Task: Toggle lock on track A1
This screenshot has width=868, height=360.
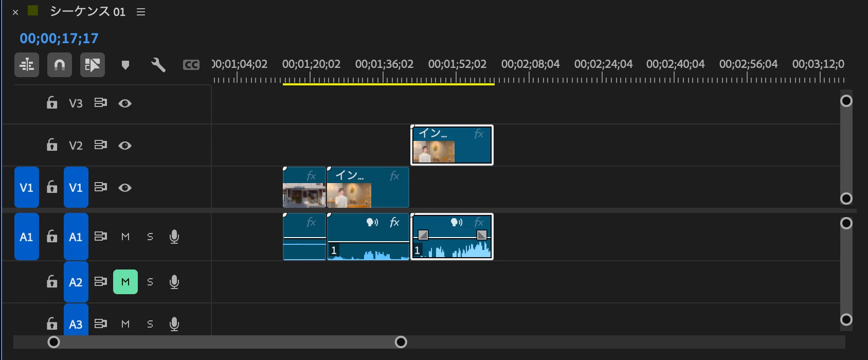Action: pos(52,237)
